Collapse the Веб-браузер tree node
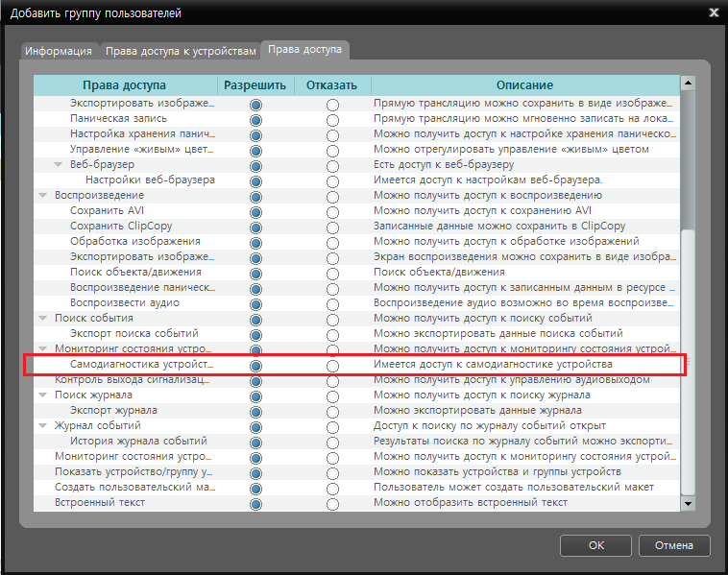This screenshot has height=575, width=728. pos(59,165)
